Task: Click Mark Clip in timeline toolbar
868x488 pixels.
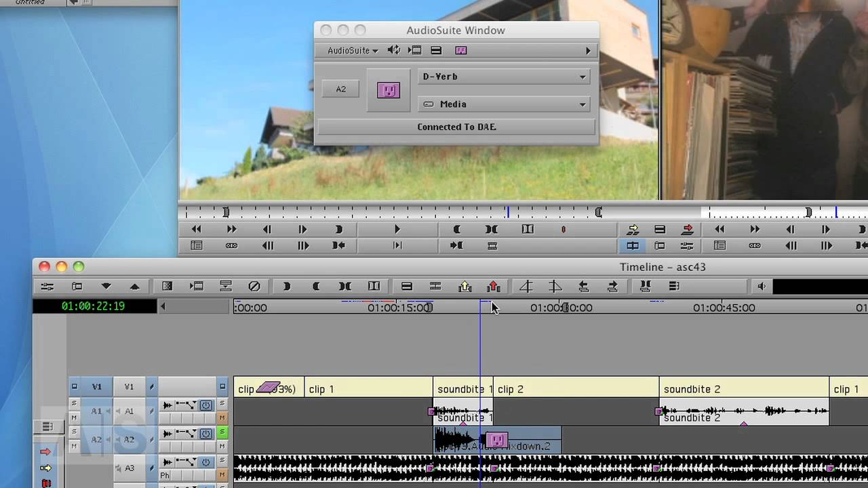Action: (x=345, y=287)
